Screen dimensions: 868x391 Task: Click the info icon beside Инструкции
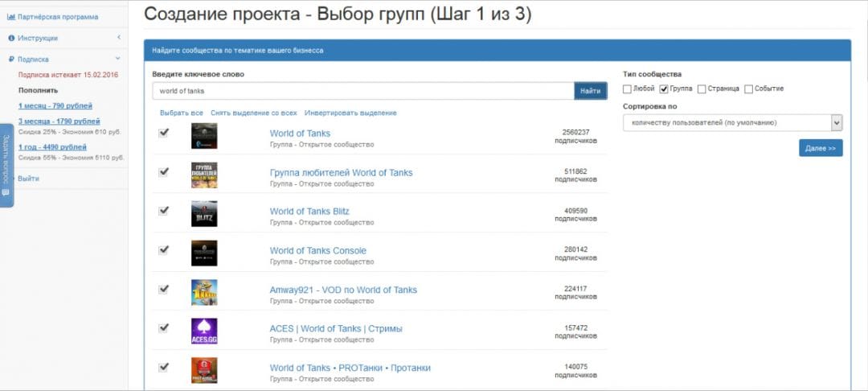click(x=11, y=38)
